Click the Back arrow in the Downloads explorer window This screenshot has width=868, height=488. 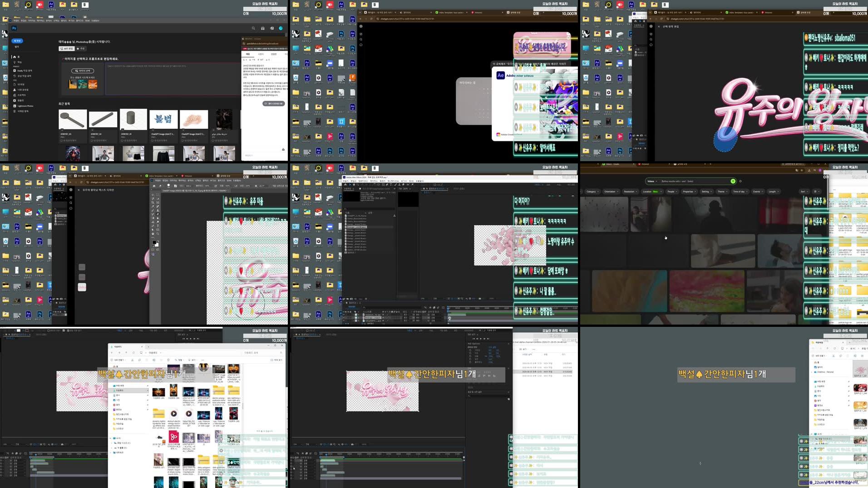pos(112,353)
